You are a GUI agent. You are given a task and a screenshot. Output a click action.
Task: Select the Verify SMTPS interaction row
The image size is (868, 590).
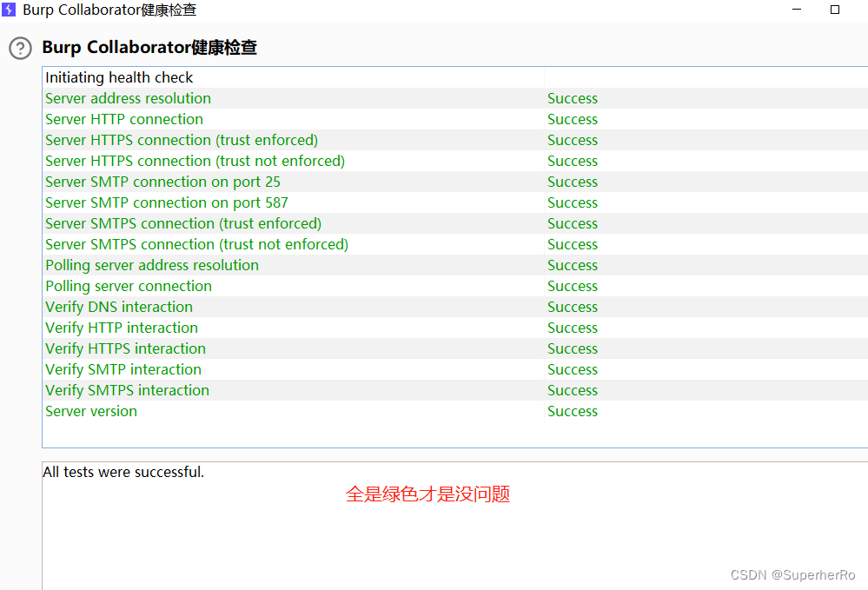126,390
